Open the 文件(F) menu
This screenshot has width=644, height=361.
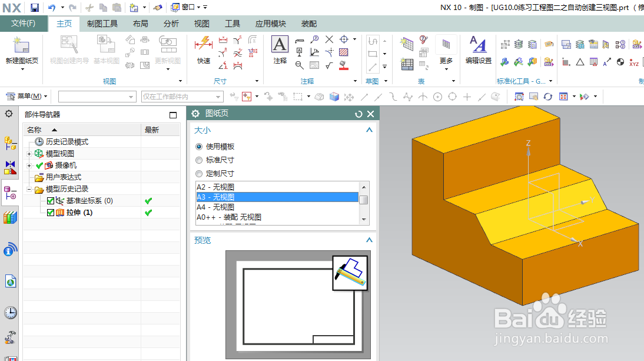tap(23, 24)
